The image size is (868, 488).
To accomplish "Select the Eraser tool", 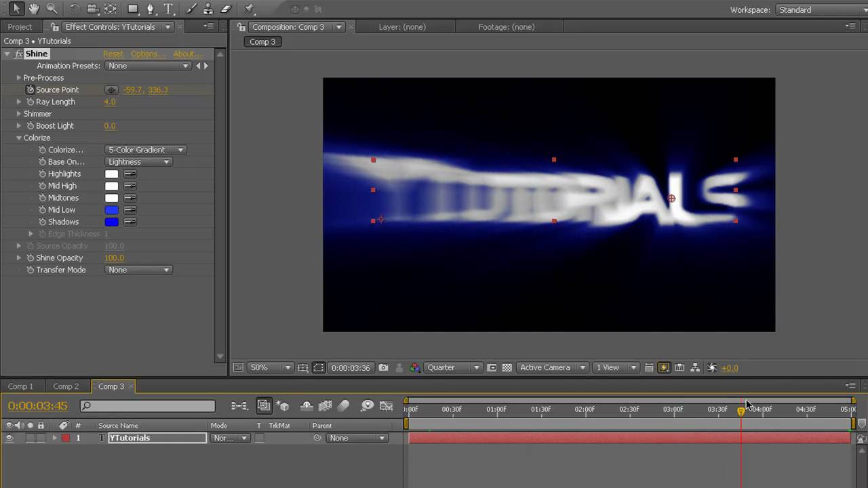I will [226, 9].
